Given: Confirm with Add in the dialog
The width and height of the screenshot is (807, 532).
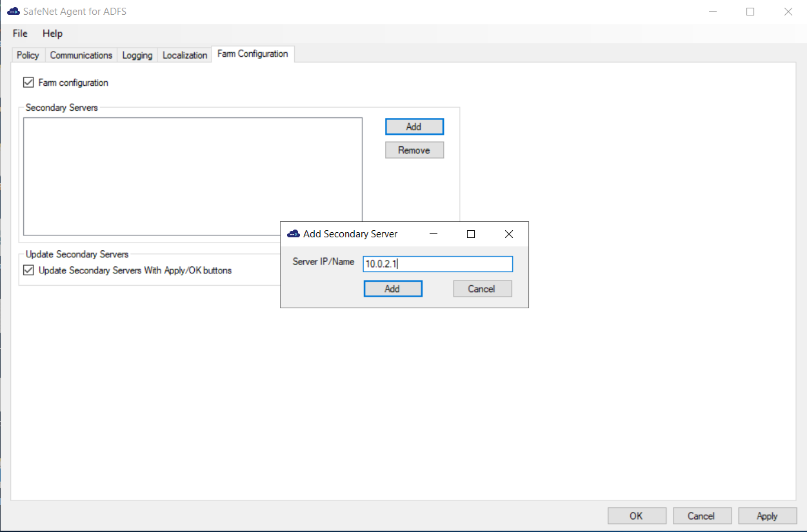Looking at the screenshot, I should click(x=392, y=289).
